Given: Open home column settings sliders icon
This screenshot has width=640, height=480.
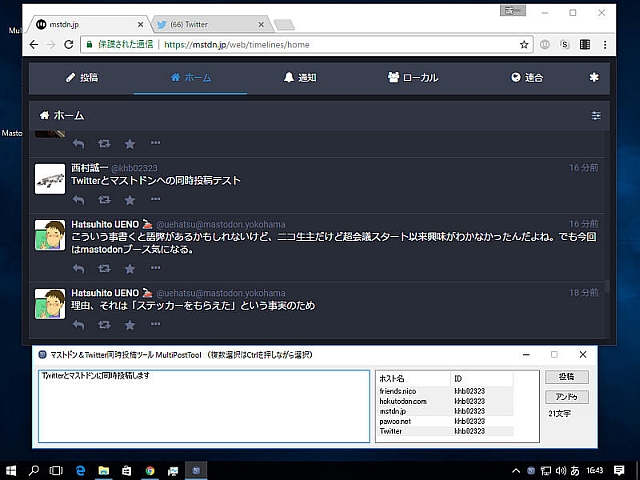Looking at the screenshot, I should [596, 116].
